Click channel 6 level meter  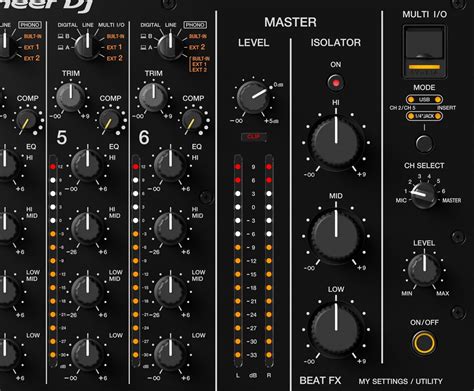tap(135, 261)
